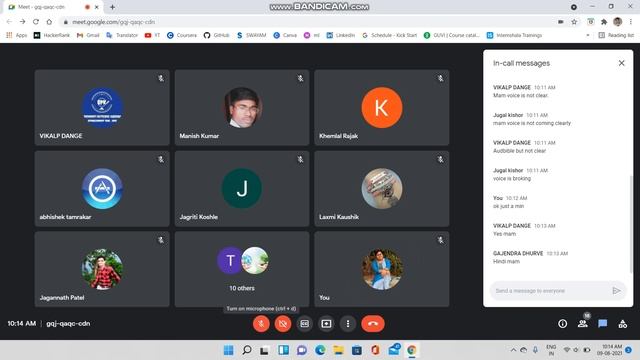Select the abhishek tamrakar participant tile
Image resolution: width=640 pixels, height=360 pixels.
[x=102, y=189]
